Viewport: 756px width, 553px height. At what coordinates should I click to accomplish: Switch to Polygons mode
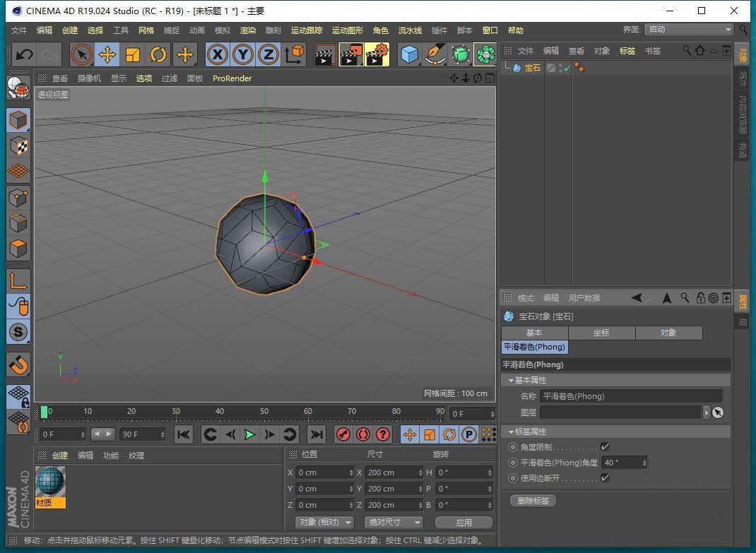18,249
